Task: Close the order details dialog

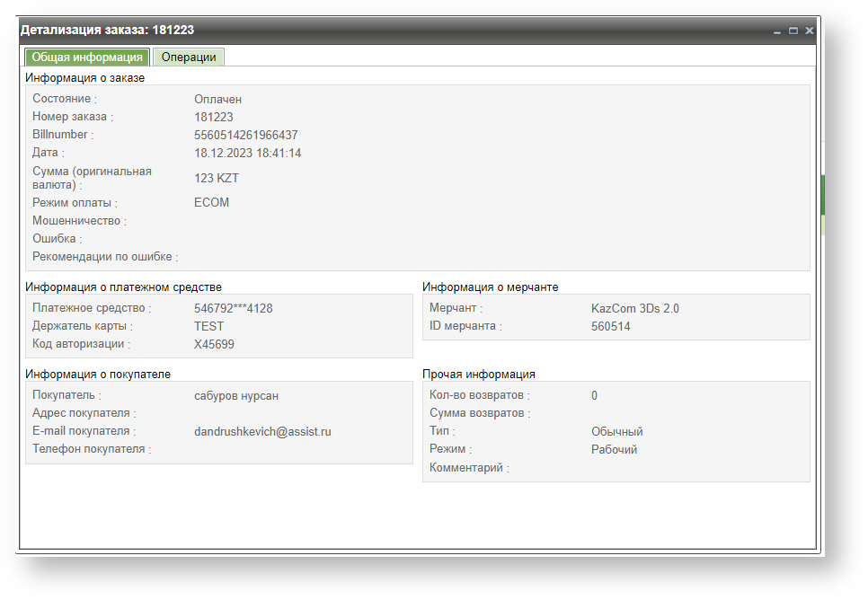Action: pos(809,31)
